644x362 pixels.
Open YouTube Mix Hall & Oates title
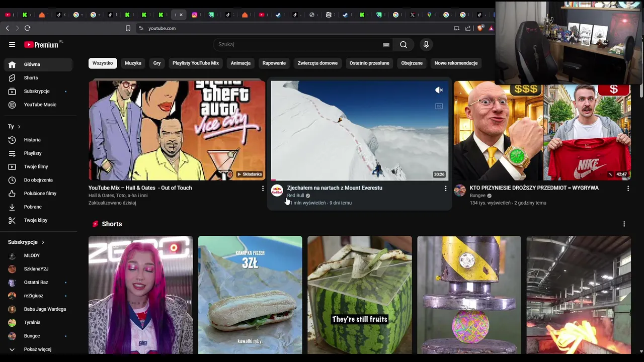[x=140, y=188]
